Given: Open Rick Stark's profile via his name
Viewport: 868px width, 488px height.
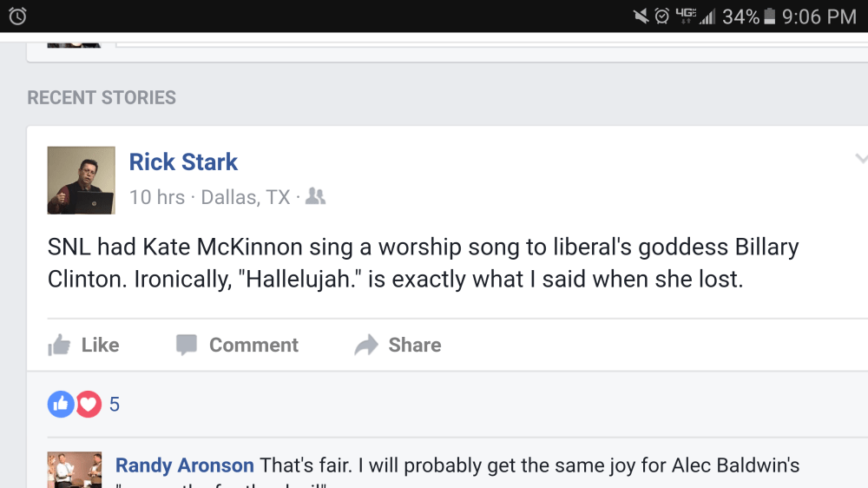Looking at the screenshot, I should coord(183,162).
